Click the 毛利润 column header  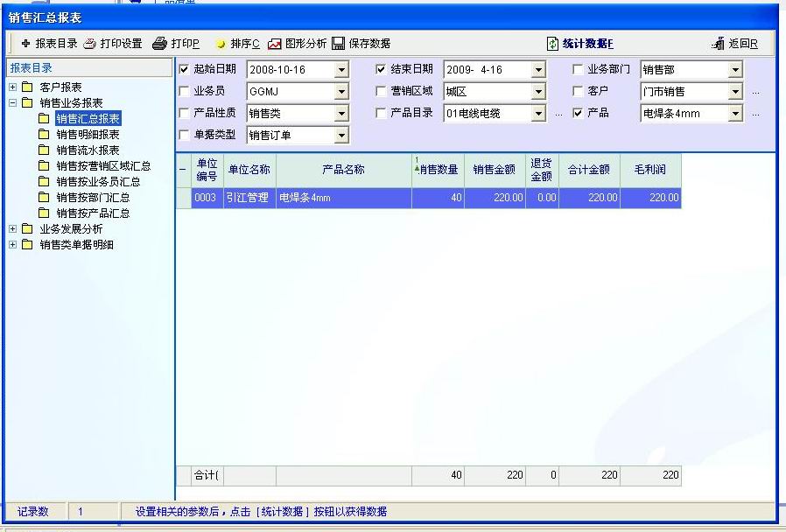(649, 170)
